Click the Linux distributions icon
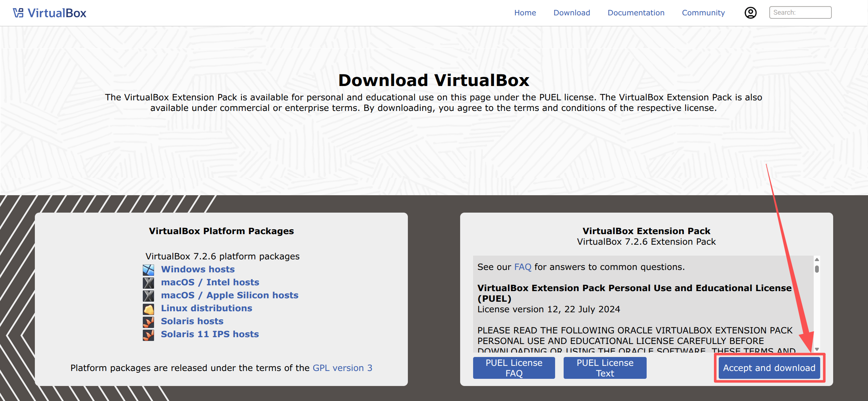 coord(148,309)
